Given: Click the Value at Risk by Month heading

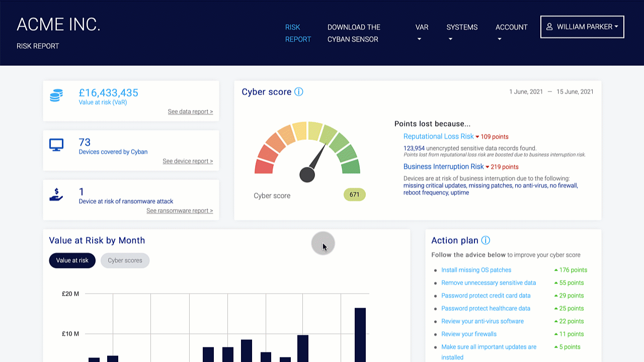Looking at the screenshot, I should click(x=97, y=240).
